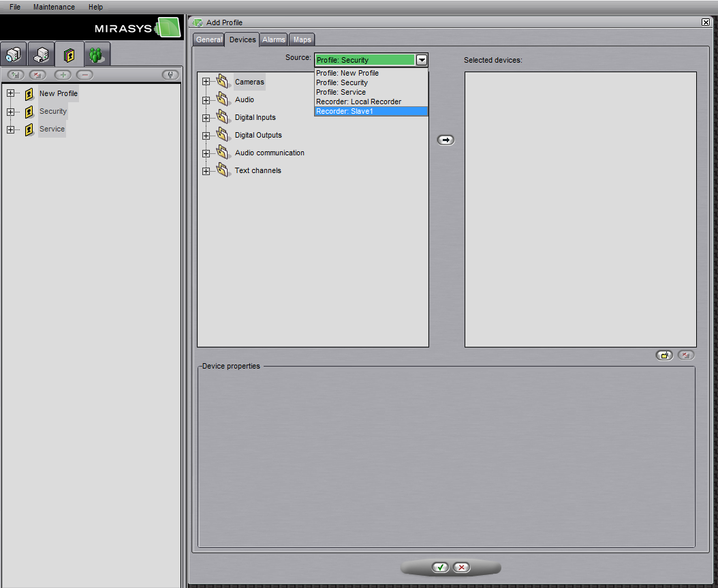Open the first recorder tab with disc icon
The image size is (718, 588).
14,53
